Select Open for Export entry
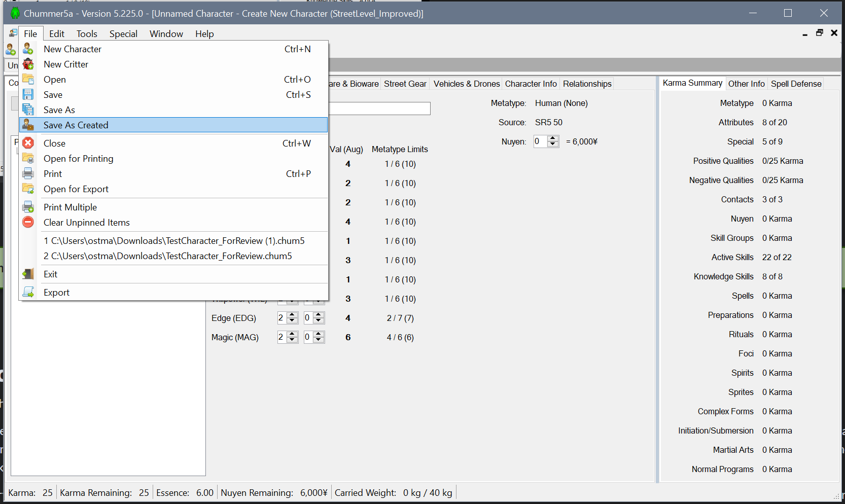 (173, 189)
